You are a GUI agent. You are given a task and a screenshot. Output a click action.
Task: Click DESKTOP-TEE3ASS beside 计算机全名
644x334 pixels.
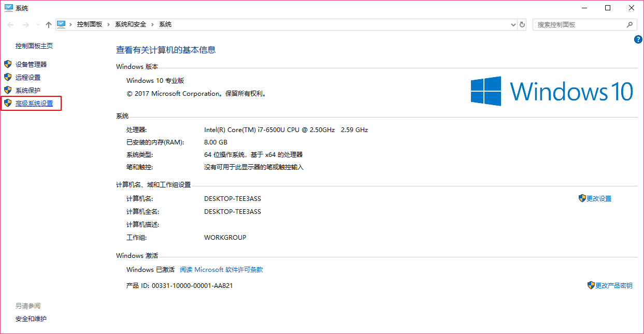(233, 212)
